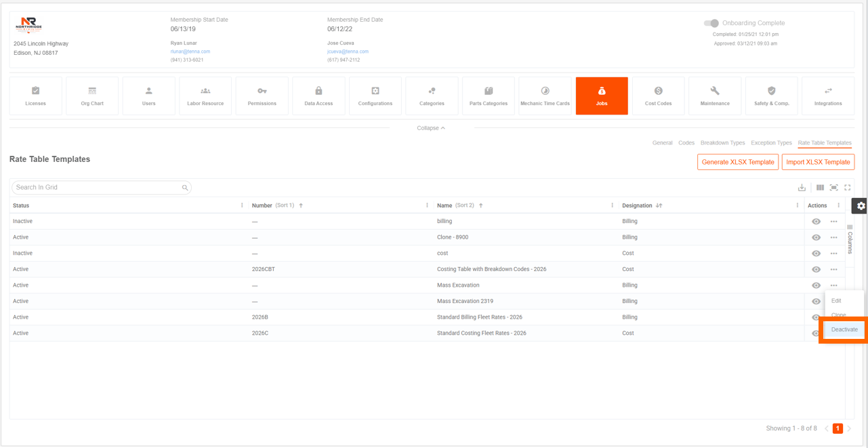Switch to the Breakdown Types sub-tab

(x=722, y=143)
